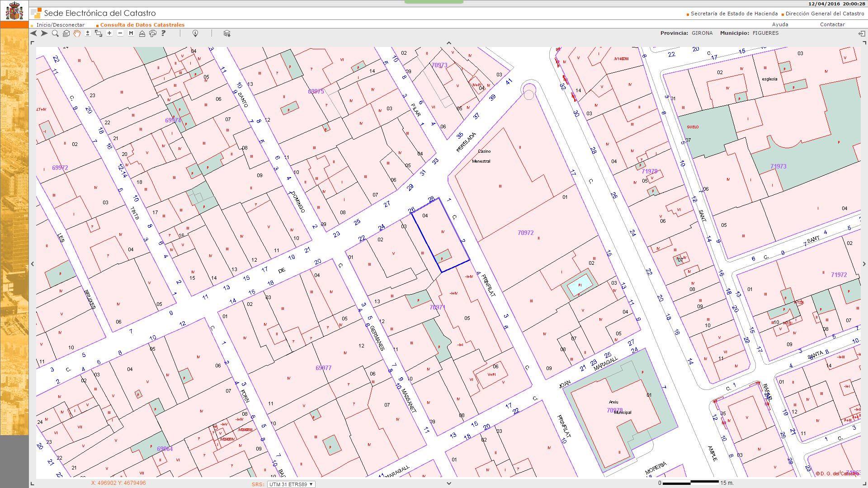Click the minus zoom out button
Viewport: 868px width, 488px height.
[120, 33]
